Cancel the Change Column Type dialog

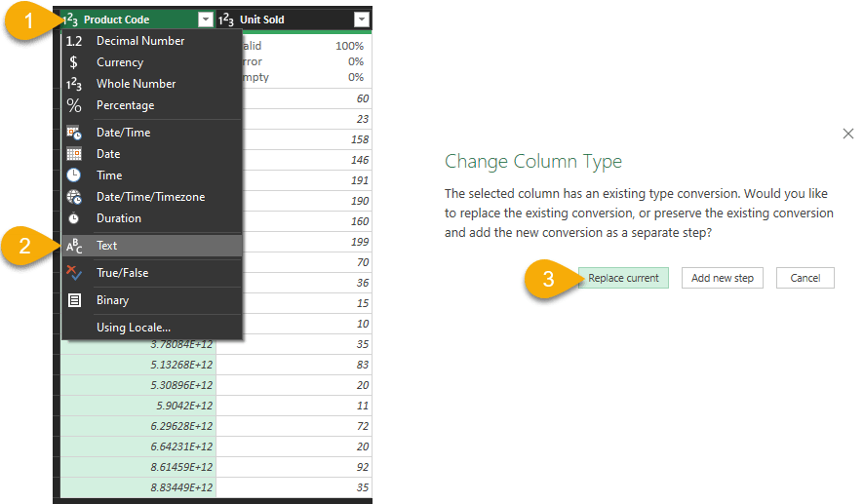pos(805,278)
